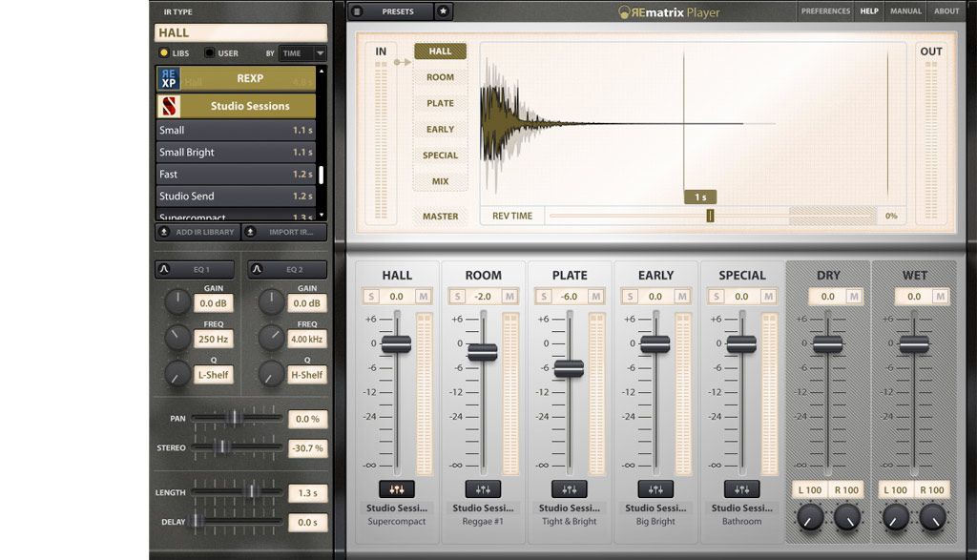
Task: Select the ROOM tab in display
Action: 440,77
